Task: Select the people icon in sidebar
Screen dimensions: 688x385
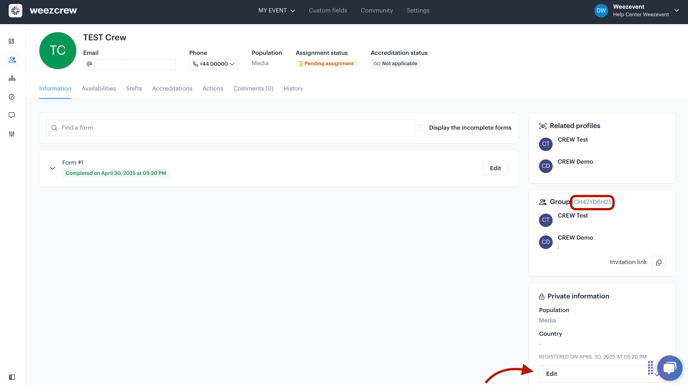Action: (12, 60)
